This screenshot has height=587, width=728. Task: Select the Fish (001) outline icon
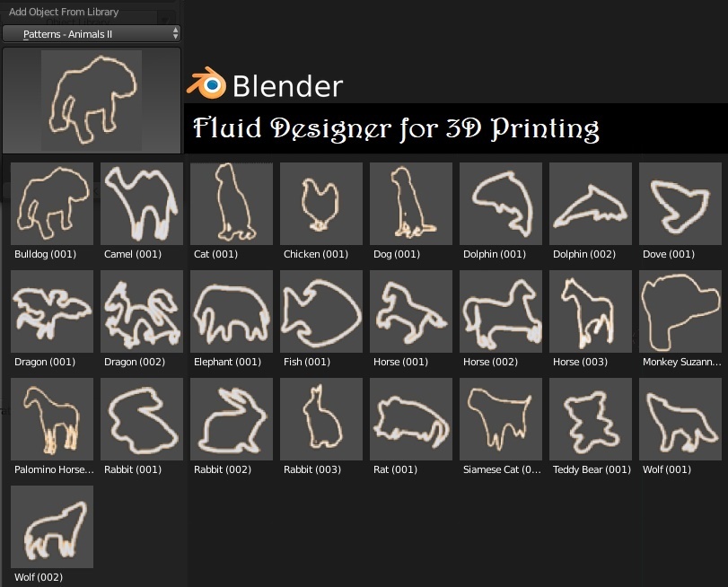click(x=321, y=311)
